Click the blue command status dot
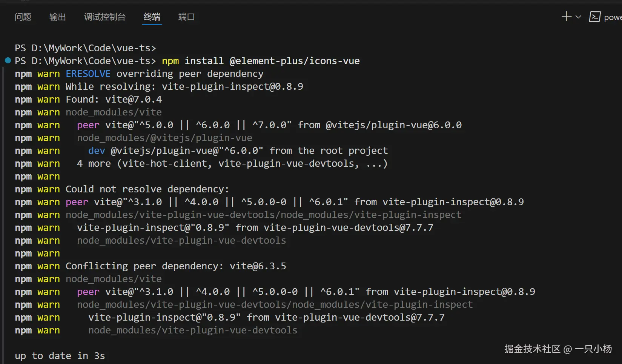 point(8,60)
